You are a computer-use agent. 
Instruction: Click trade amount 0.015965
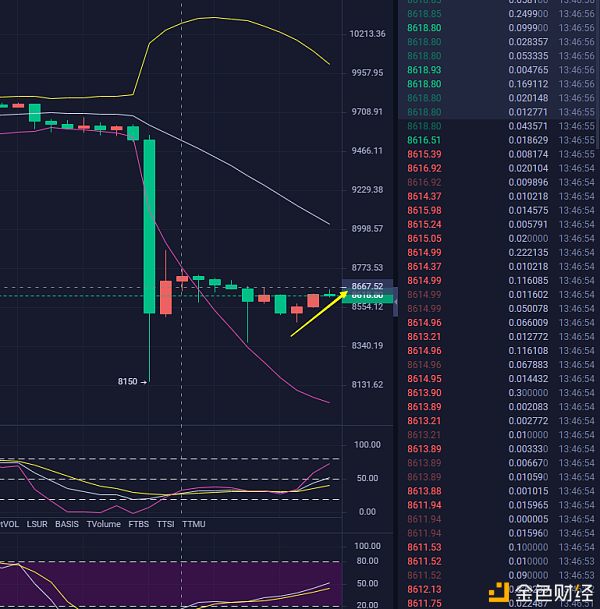coord(528,505)
